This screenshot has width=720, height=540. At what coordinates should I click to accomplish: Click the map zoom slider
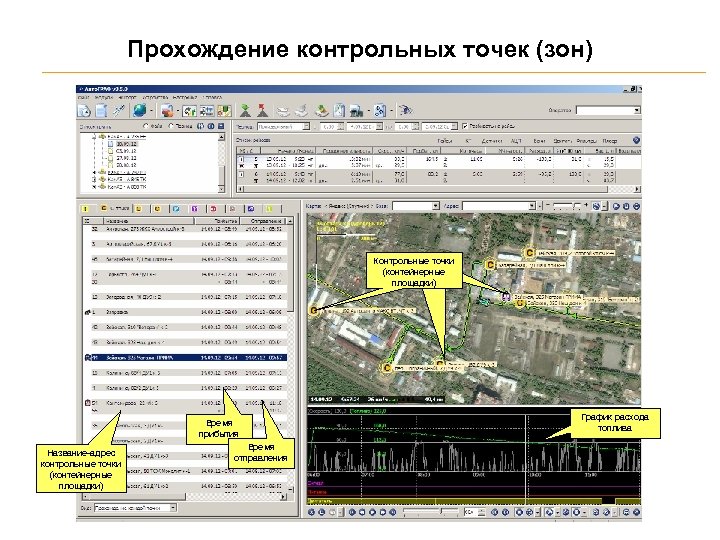click(567, 206)
